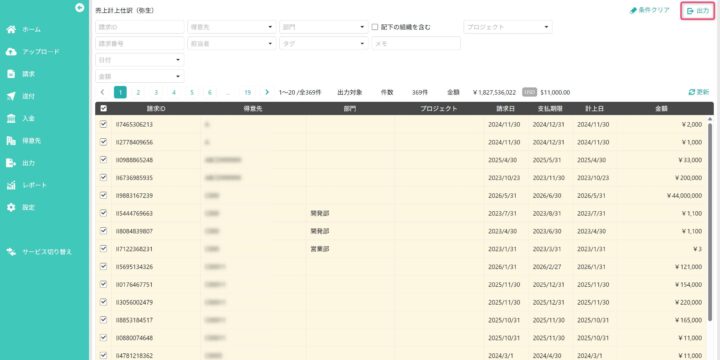Go to page 6 in pagination

point(210,92)
